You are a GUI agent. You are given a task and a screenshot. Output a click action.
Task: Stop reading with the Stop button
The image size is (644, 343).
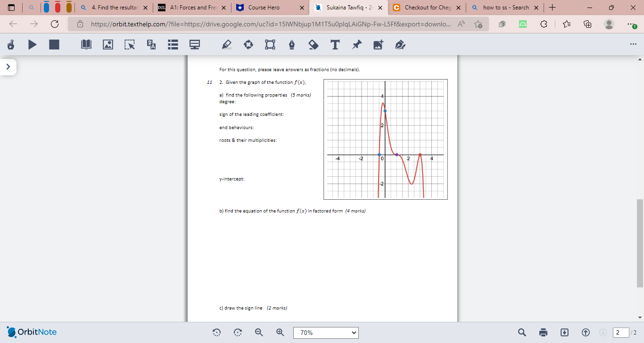click(x=54, y=45)
